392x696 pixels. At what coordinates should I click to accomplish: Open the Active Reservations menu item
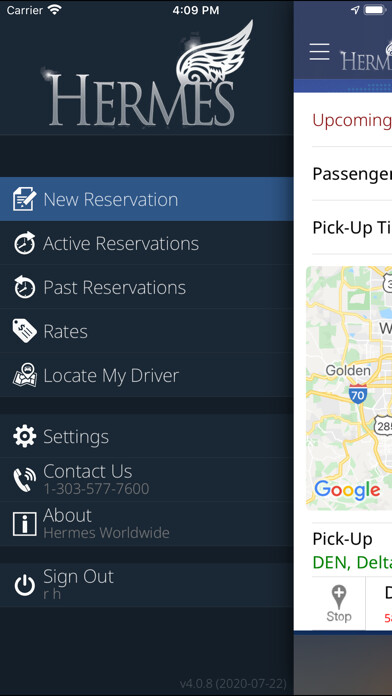click(x=147, y=243)
